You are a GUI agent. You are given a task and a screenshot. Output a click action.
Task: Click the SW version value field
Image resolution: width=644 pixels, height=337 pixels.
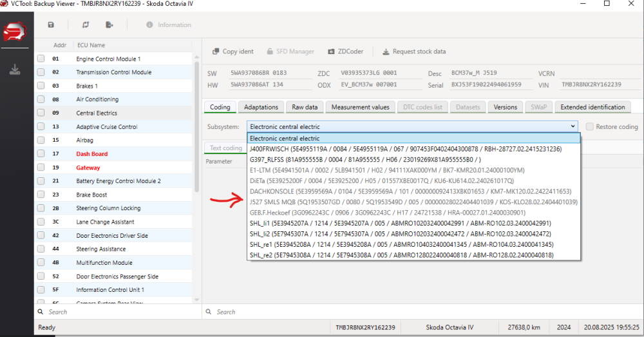(270, 73)
